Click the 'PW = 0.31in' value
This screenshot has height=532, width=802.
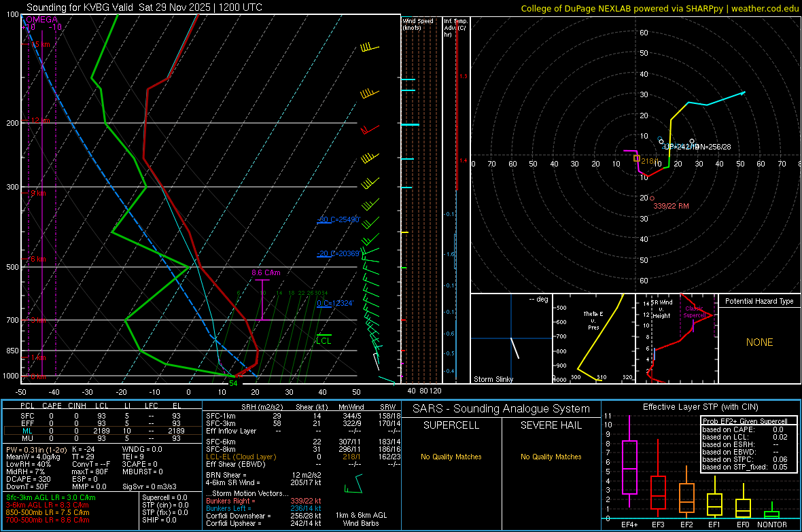(36, 449)
